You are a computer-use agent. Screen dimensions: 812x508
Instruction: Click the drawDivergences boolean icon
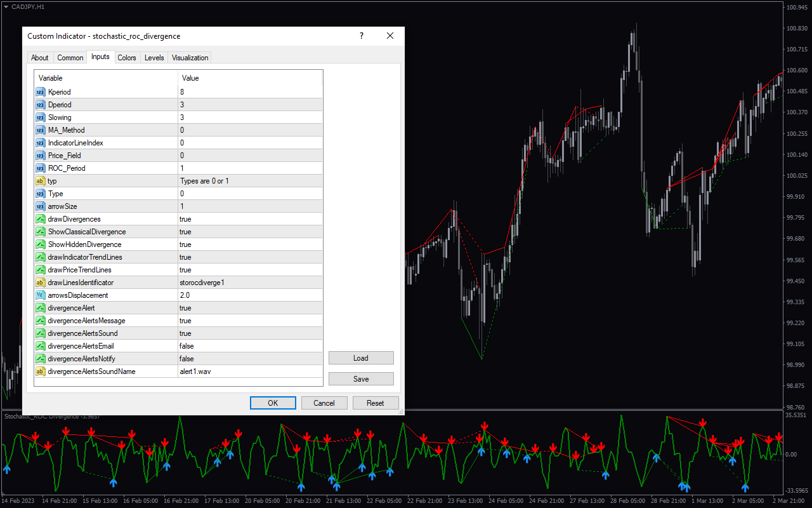[x=41, y=219]
